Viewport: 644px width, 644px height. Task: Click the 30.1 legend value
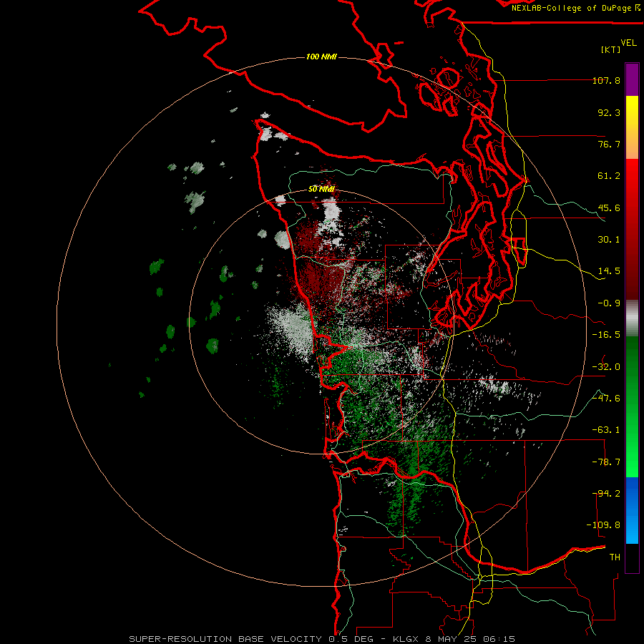(x=609, y=240)
